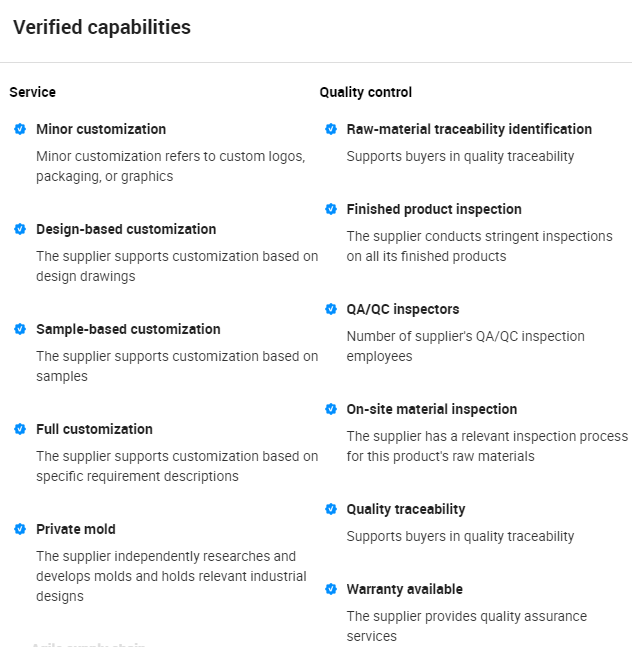This screenshot has width=632, height=647.
Task: Click verified badge beside Warranty available
Action: pos(331,589)
